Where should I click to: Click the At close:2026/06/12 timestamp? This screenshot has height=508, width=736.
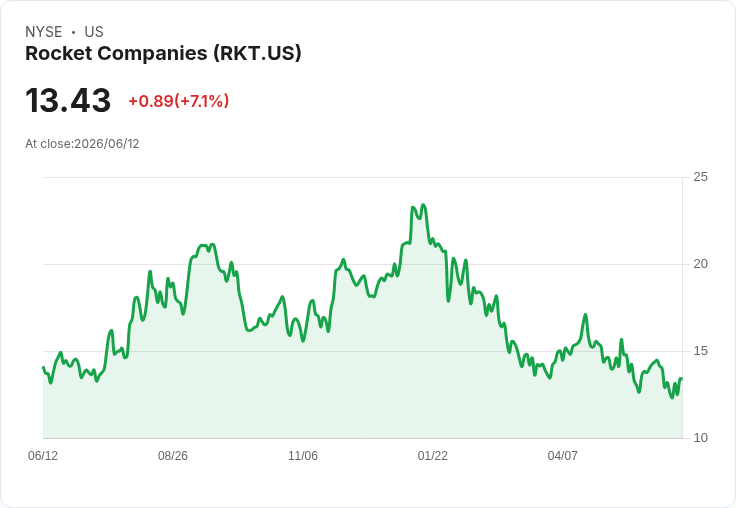82,144
